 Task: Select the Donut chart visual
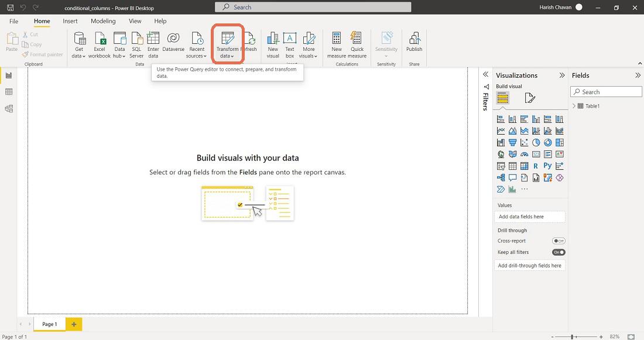[x=547, y=142]
